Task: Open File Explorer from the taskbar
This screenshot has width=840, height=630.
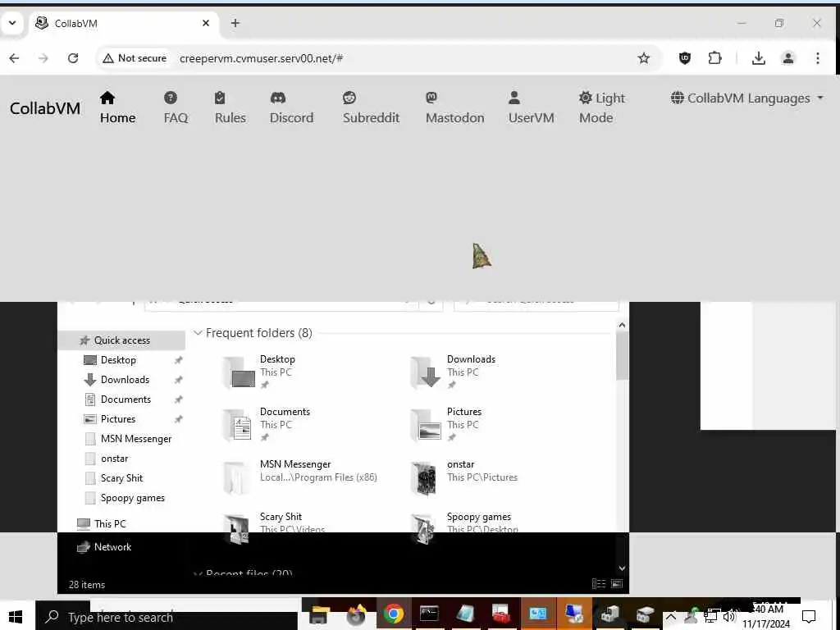Action: point(319,614)
